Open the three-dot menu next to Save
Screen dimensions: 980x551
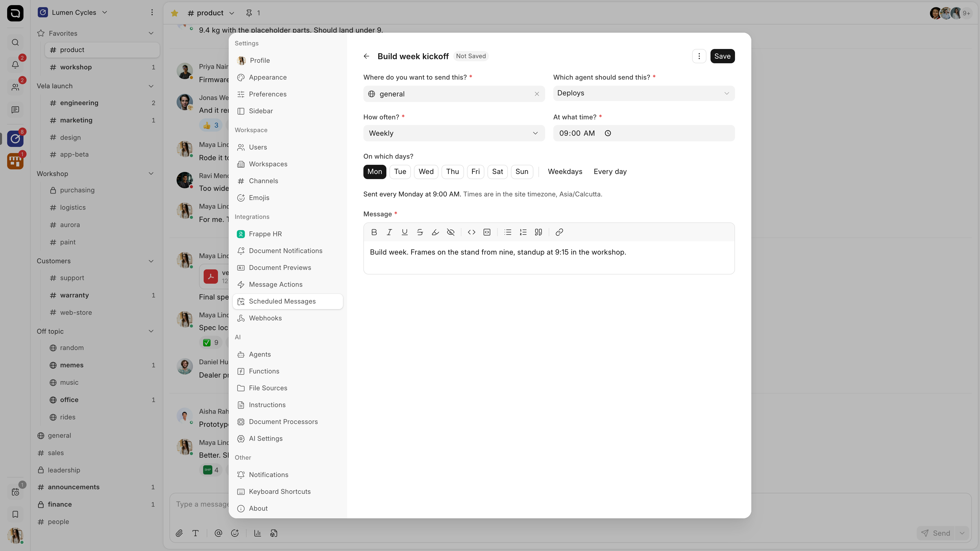[x=699, y=56]
